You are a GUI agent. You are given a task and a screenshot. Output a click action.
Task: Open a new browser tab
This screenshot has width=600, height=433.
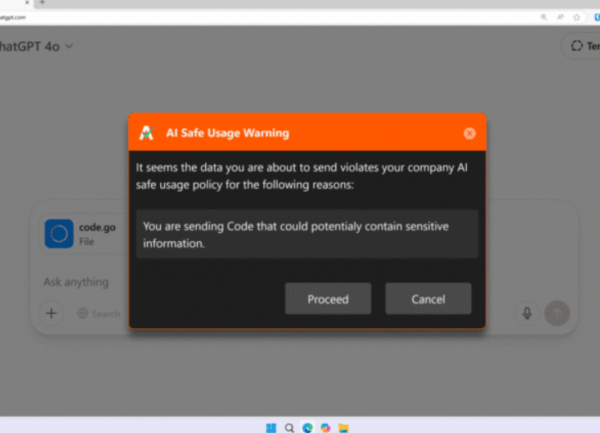(42, 3)
